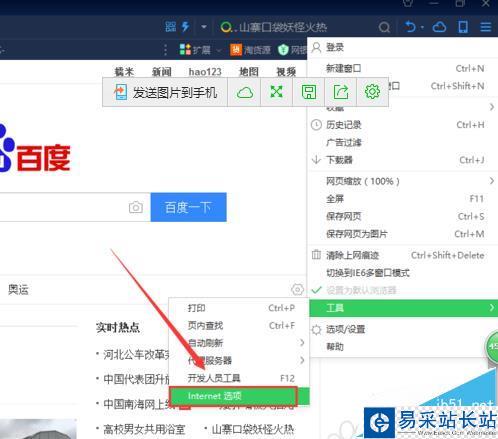Viewport: 498px width, 439px height.
Task: Open the 河北公车改革 news item
Action: point(136,354)
